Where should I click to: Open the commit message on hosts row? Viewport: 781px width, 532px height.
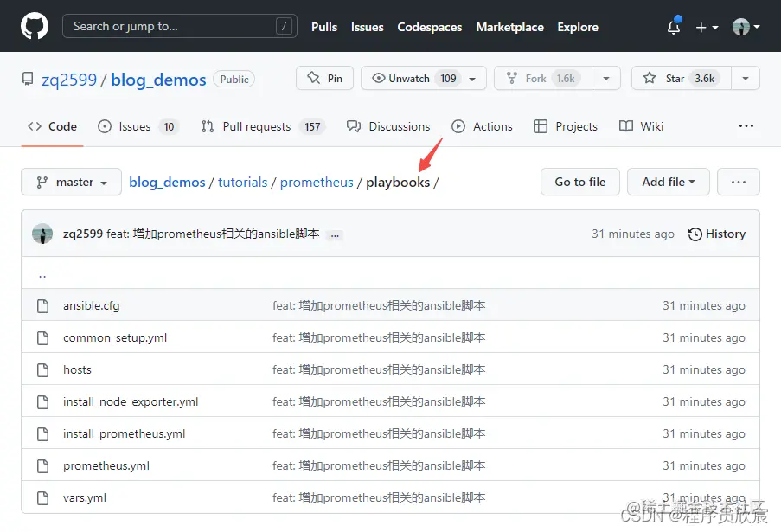pos(379,369)
